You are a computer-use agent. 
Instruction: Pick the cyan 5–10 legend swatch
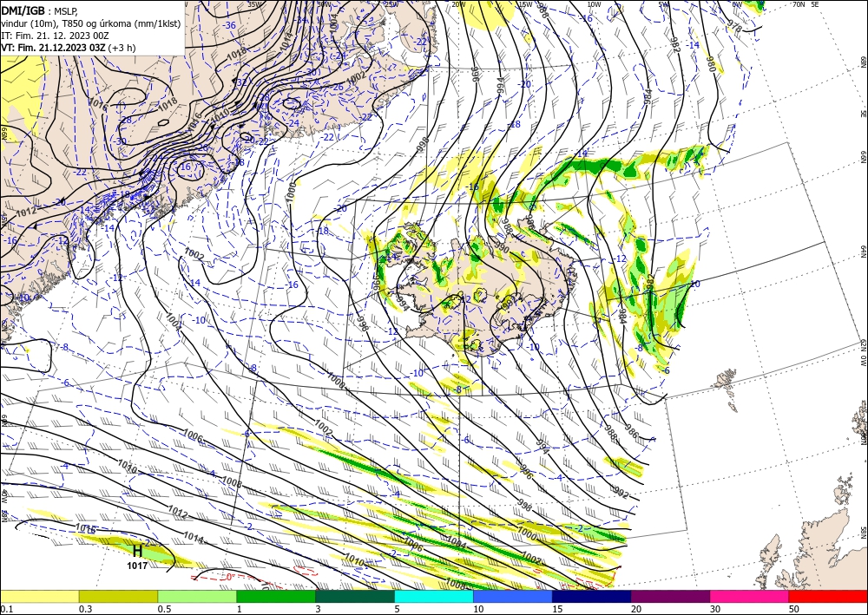[434, 596]
